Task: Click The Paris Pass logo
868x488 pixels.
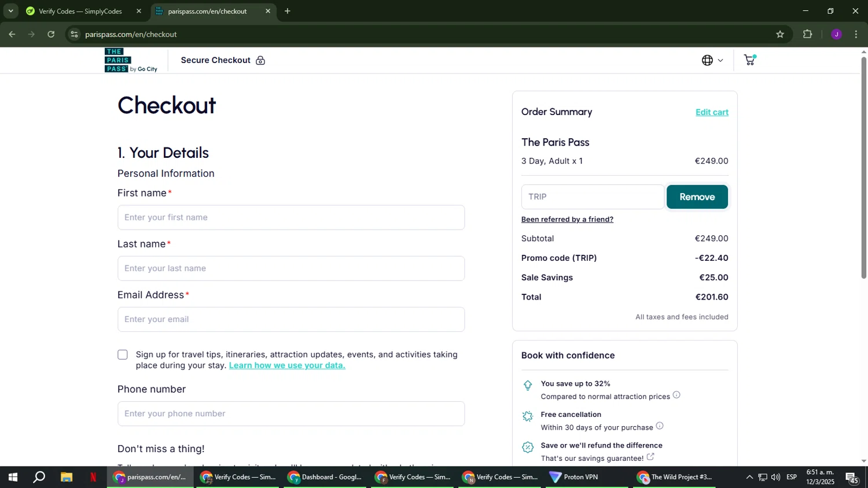Action: (131, 60)
